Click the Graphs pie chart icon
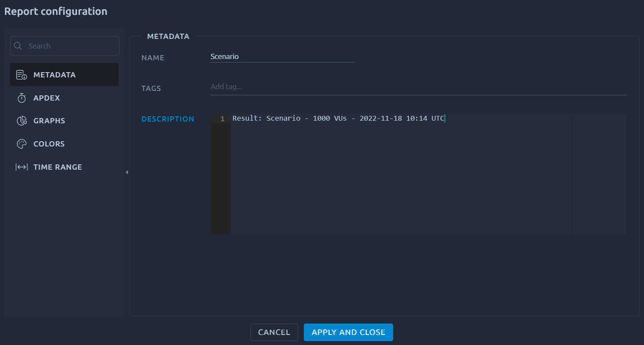Viewport: 644px width, 345px height. 21,121
